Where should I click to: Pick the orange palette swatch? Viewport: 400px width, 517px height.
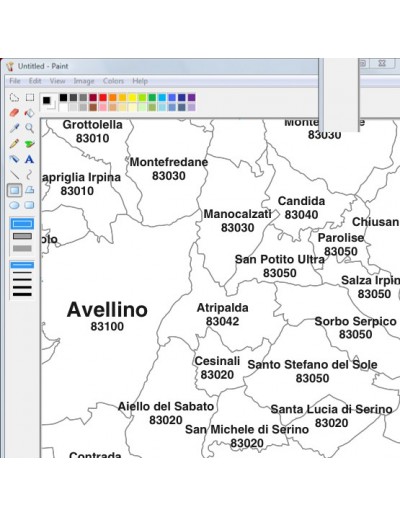click(x=113, y=97)
